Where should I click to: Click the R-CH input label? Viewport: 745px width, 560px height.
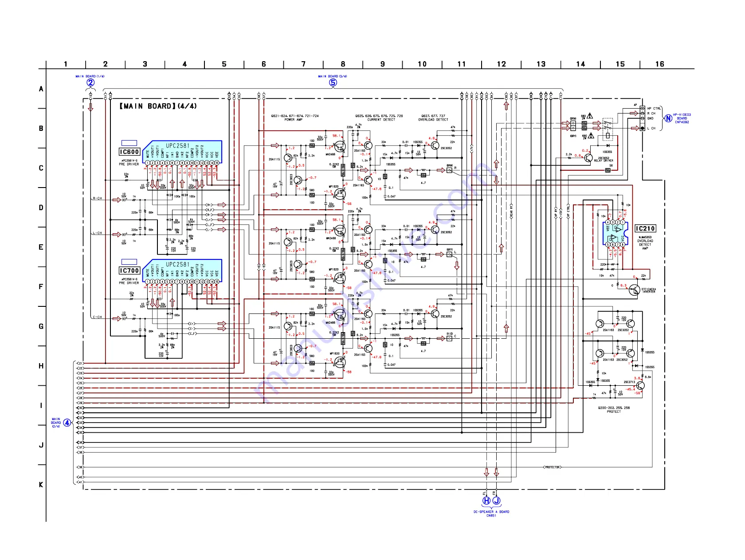pyautogui.click(x=97, y=198)
